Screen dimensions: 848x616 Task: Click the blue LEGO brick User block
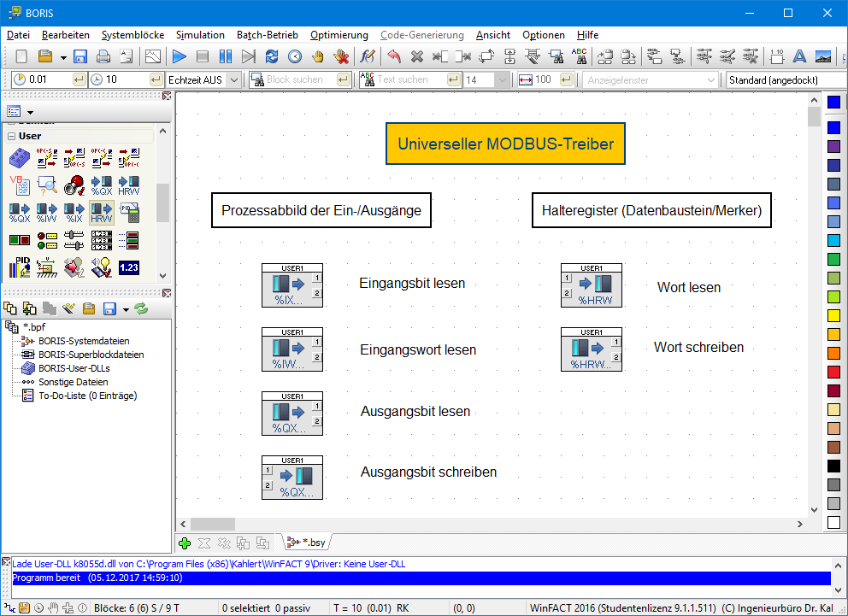tap(20, 158)
